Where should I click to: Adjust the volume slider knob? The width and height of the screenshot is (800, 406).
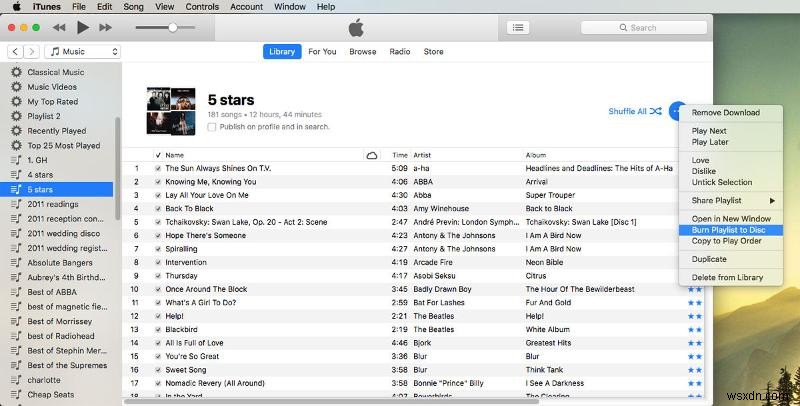pos(173,28)
